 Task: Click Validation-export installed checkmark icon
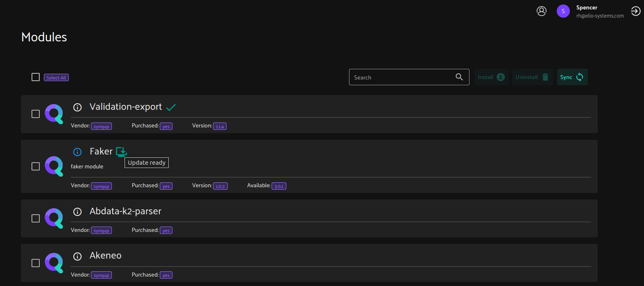(171, 107)
